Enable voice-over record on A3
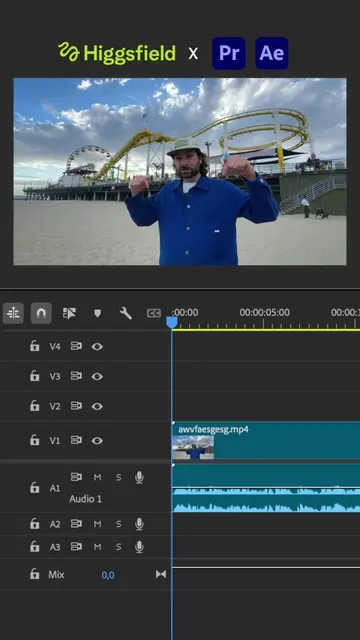 coord(139,547)
